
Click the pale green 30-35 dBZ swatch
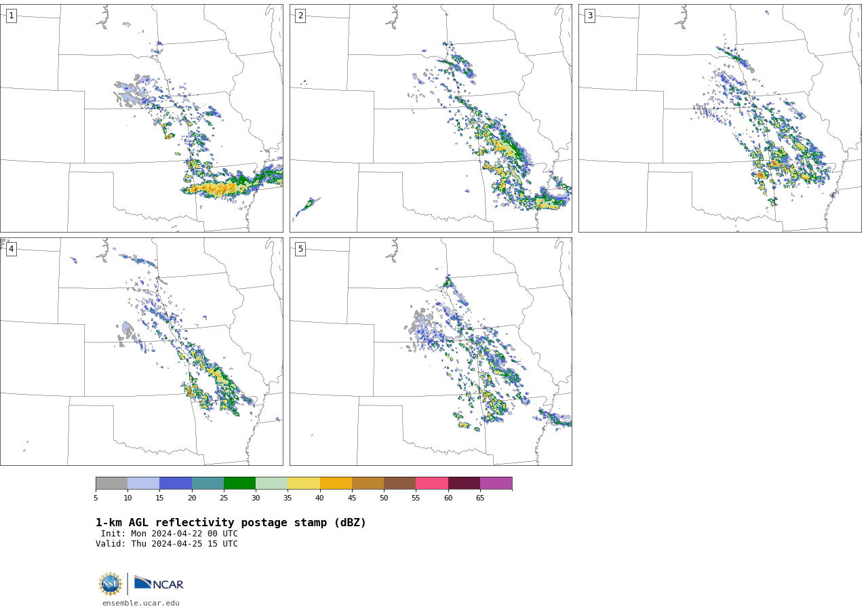coord(271,484)
